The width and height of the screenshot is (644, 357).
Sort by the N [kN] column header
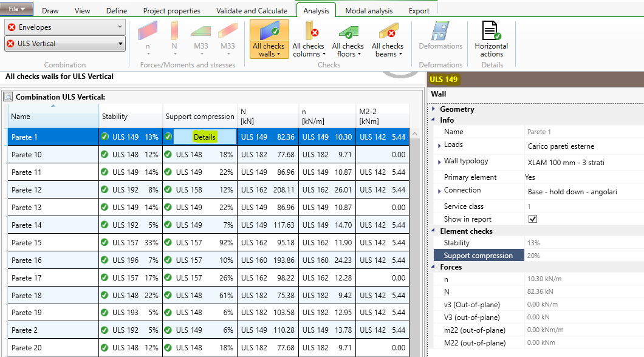point(268,116)
